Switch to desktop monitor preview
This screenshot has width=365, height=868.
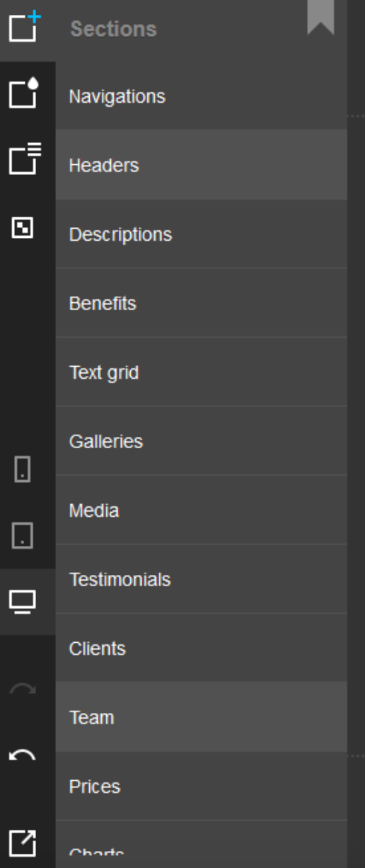pos(23,602)
